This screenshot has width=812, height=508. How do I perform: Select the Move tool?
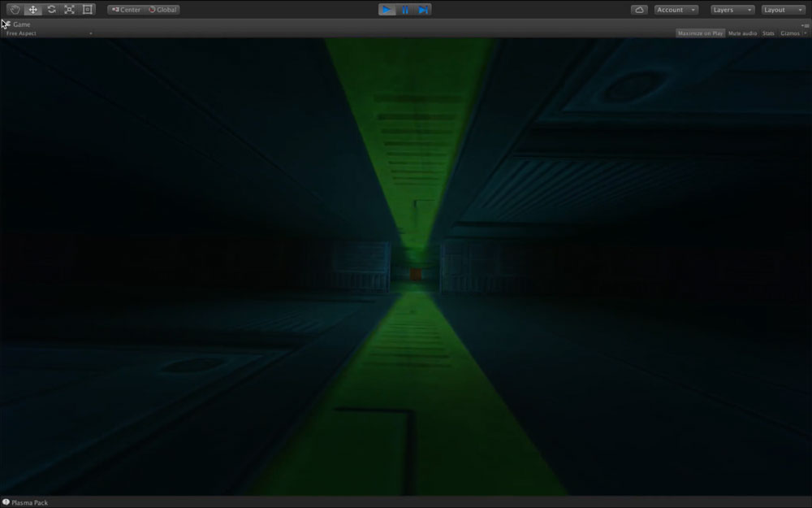click(32, 10)
